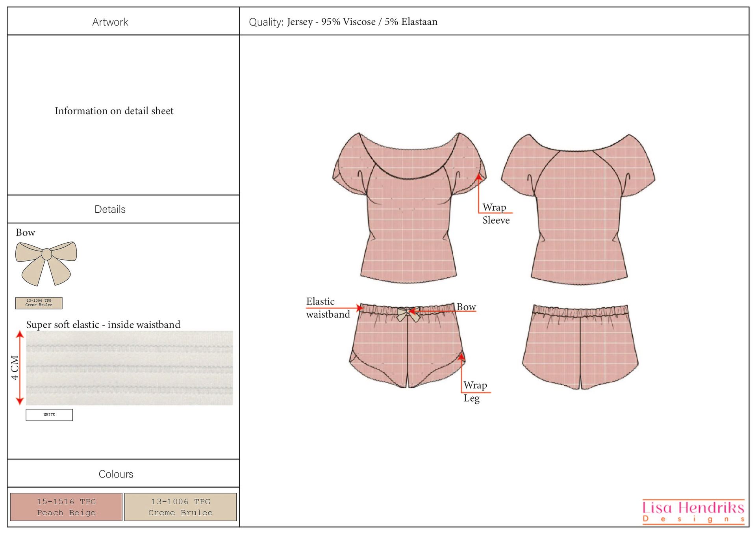The width and height of the screenshot is (756, 535).
Task: Expand the Details section header
Action: [110, 209]
